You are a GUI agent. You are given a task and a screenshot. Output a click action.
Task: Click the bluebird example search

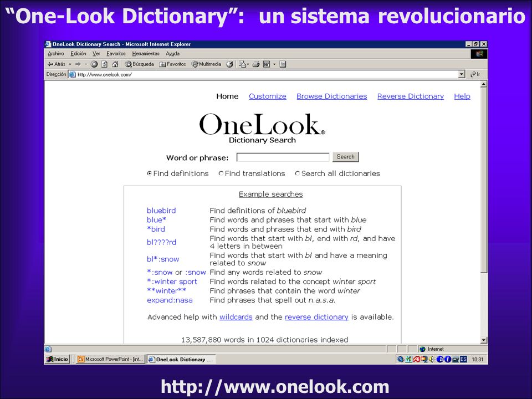coord(161,211)
